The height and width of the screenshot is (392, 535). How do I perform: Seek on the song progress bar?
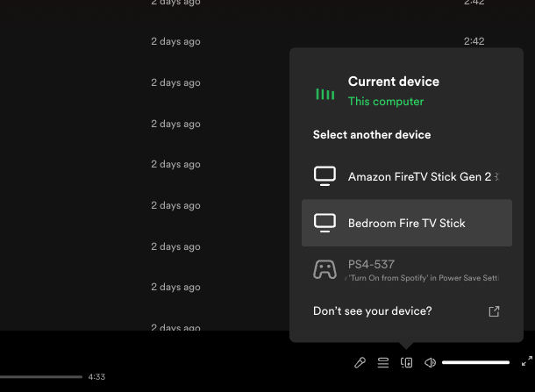(41, 377)
